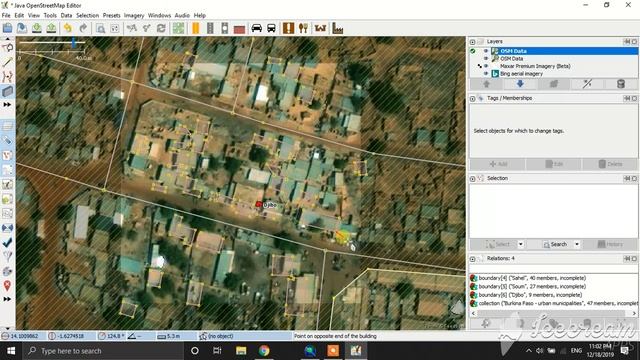Select the lasso selection tool
Screen dimensions: 640x360
tap(7, 48)
